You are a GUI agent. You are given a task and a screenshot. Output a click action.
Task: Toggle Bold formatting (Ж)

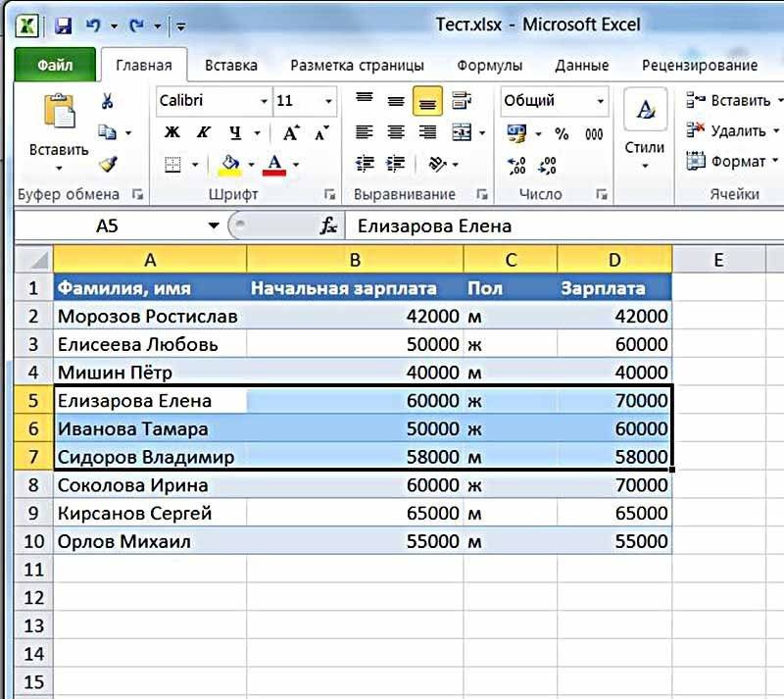[171, 132]
